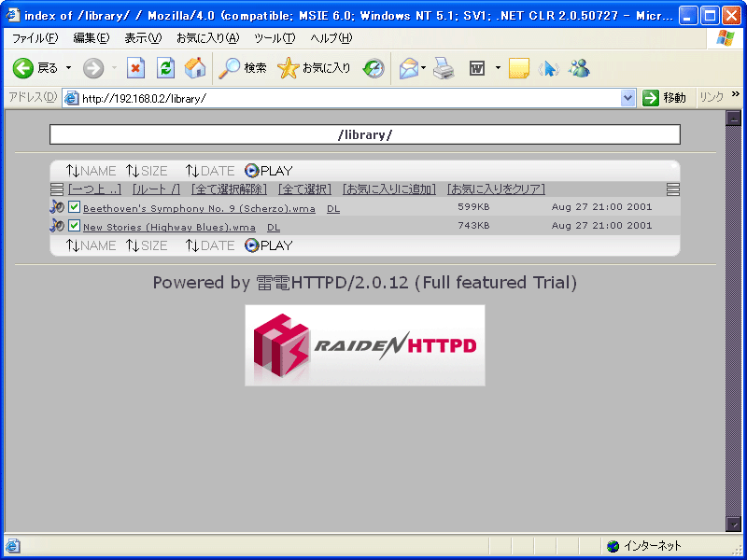Viewport: 747px width, 560px height.
Task: Open the Mail envelope icon
Action: pos(408,68)
